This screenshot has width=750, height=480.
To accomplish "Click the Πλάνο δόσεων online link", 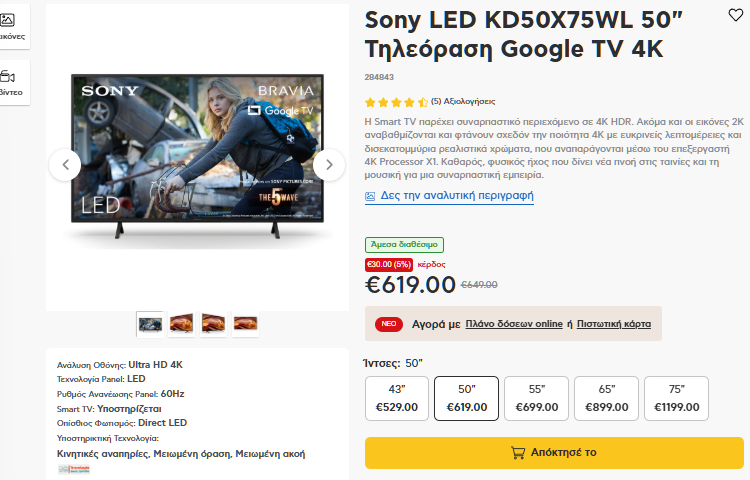I will tap(514, 324).
